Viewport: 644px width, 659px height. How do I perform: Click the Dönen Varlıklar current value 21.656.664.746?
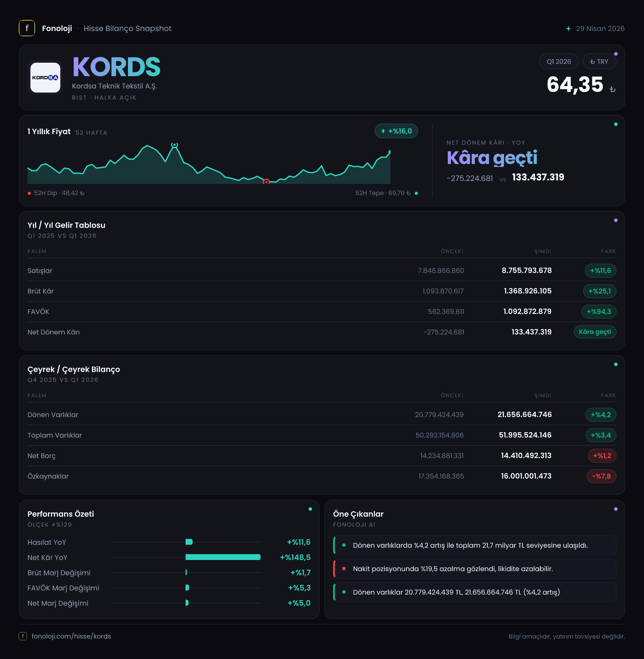(x=525, y=415)
